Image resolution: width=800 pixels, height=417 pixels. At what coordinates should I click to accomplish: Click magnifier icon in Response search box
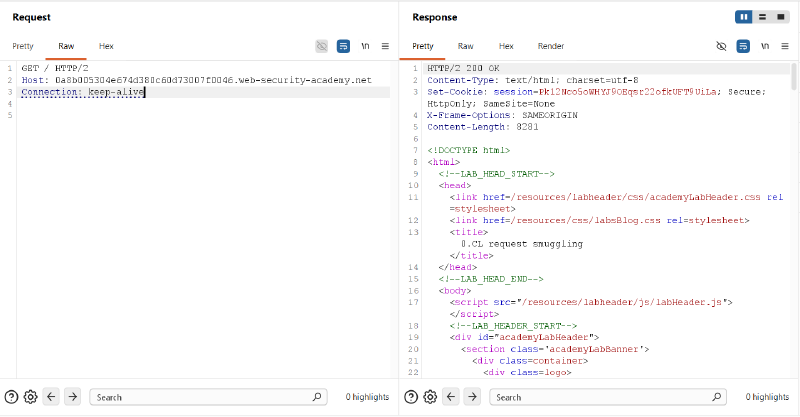717,397
